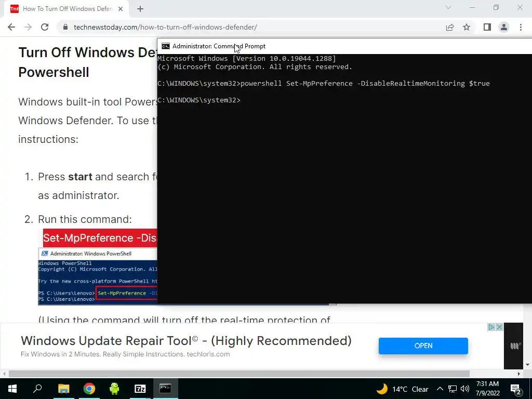Screen dimensions: 532x399
Task: Open the tab search chevron in Chrome
Action: point(448,7)
